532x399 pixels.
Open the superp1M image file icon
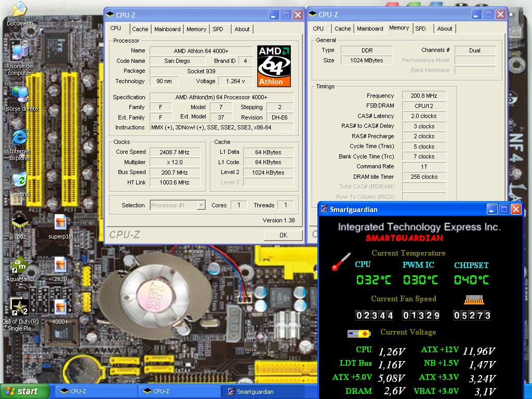click(x=60, y=222)
